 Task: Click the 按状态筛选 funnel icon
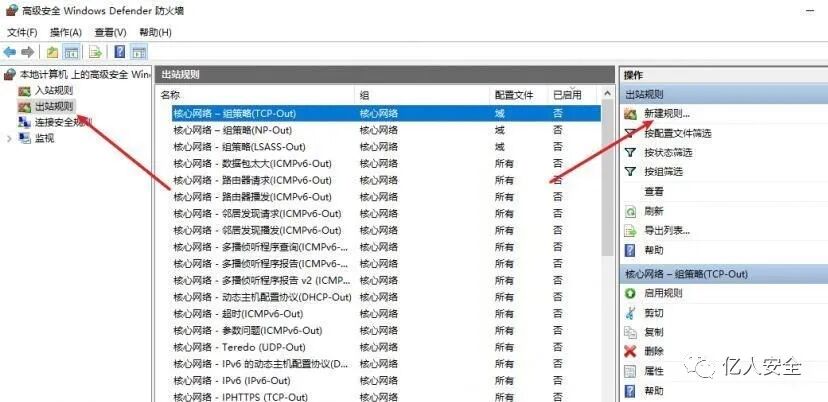click(x=630, y=153)
